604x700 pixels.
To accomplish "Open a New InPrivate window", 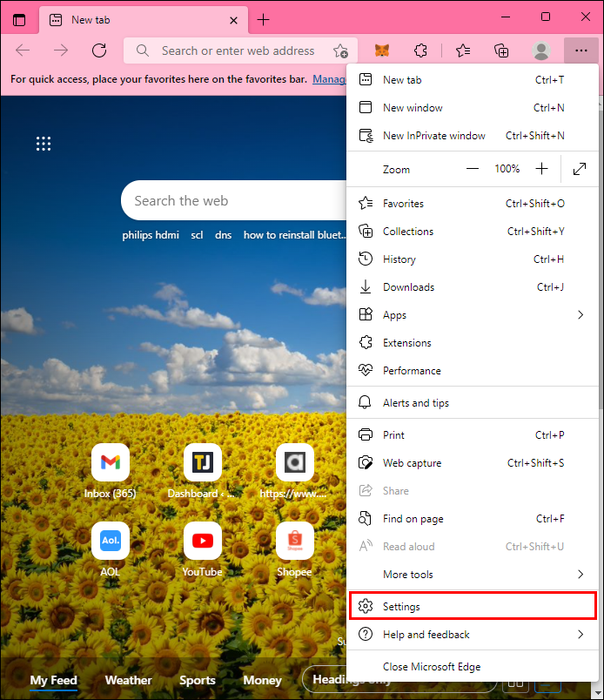I will [x=473, y=135].
